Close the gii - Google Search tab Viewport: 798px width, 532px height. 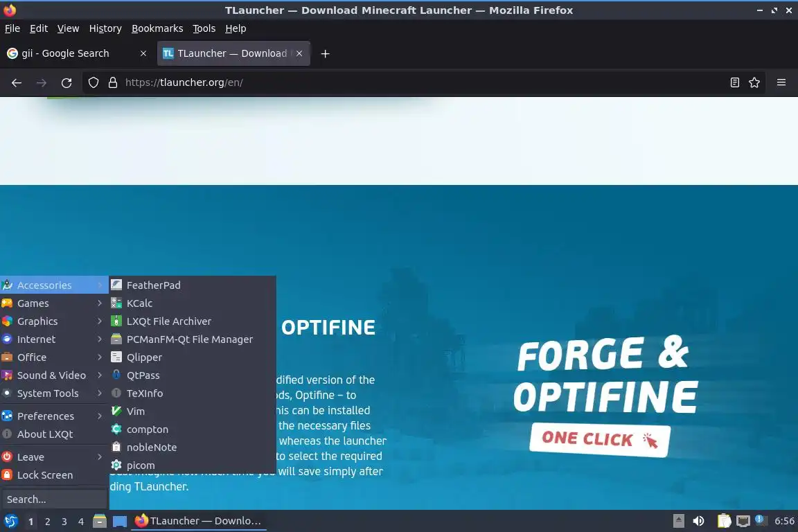click(143, 53)
